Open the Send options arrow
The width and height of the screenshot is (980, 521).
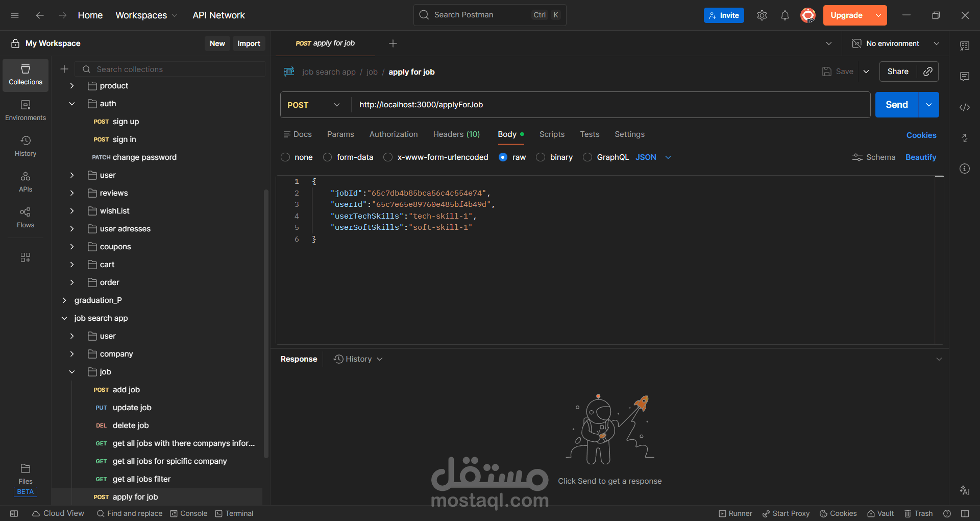pos(929,105)
